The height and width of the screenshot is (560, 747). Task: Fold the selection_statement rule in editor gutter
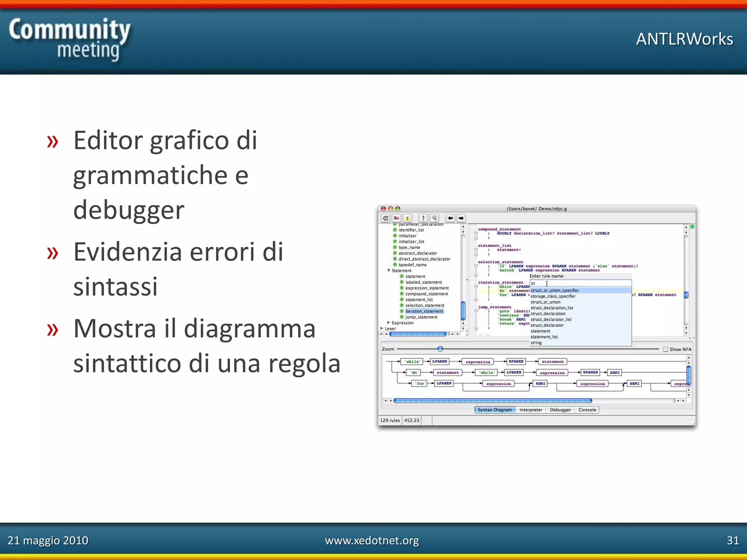(x=476, y=266)
